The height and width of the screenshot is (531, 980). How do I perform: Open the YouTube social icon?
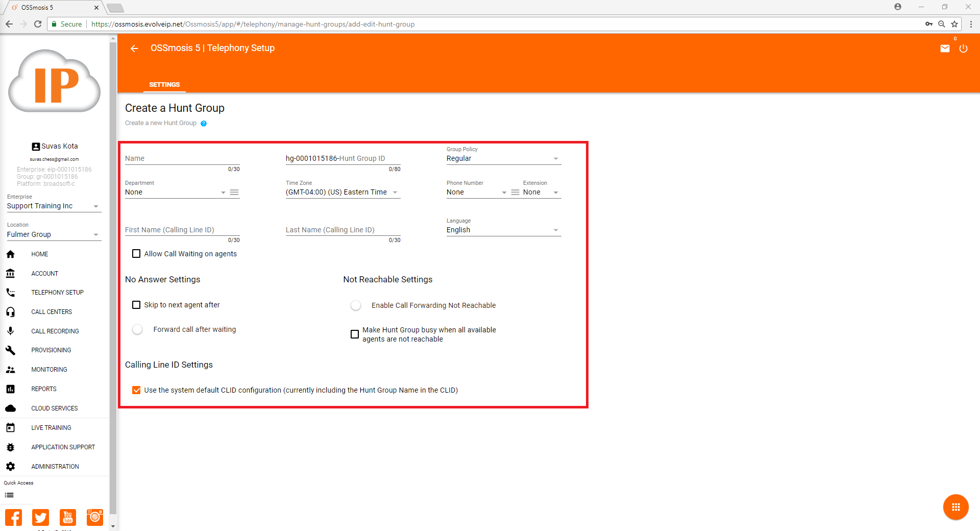coord(67,517)
